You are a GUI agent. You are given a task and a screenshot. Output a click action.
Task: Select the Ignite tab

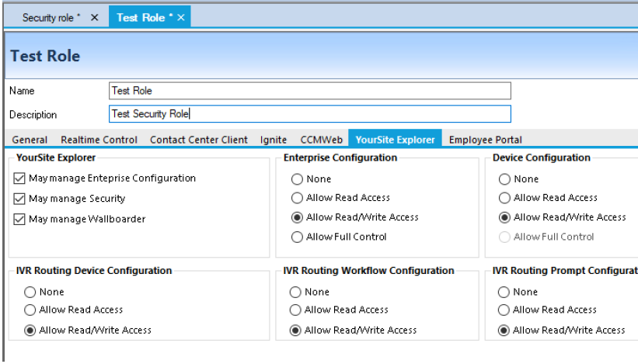274,140
